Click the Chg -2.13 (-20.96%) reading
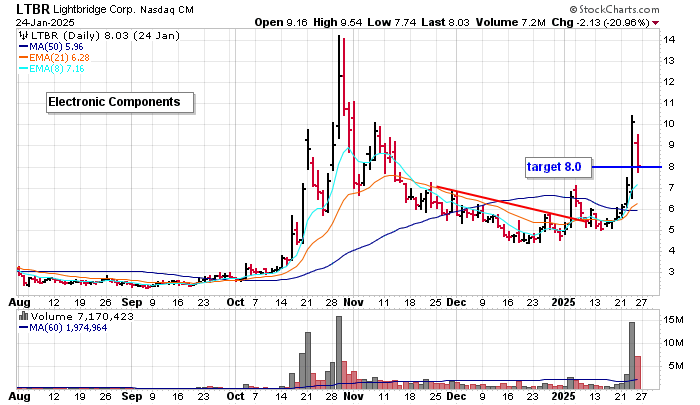The width and height of the screenshot is (700, 405). click(600, 22)
